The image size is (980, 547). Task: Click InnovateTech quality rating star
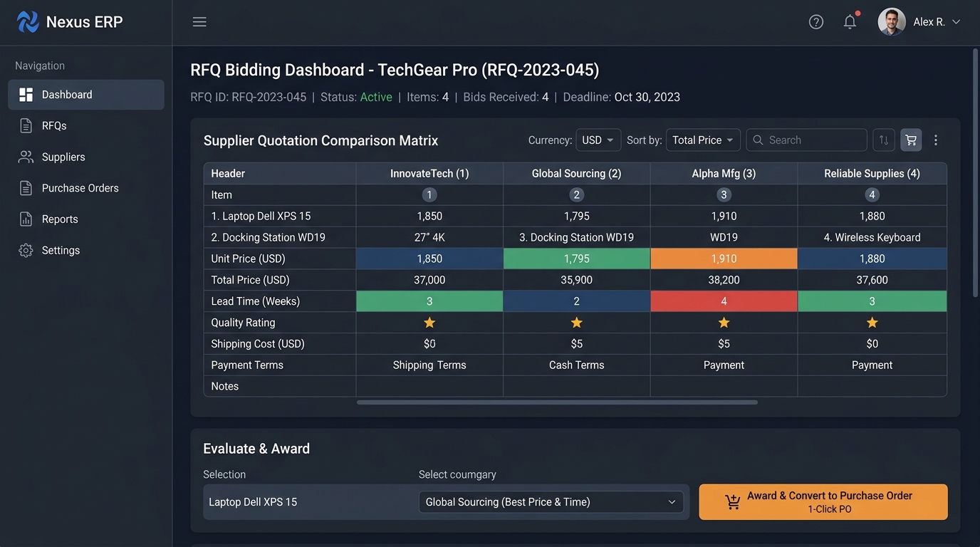coord(429,323)
